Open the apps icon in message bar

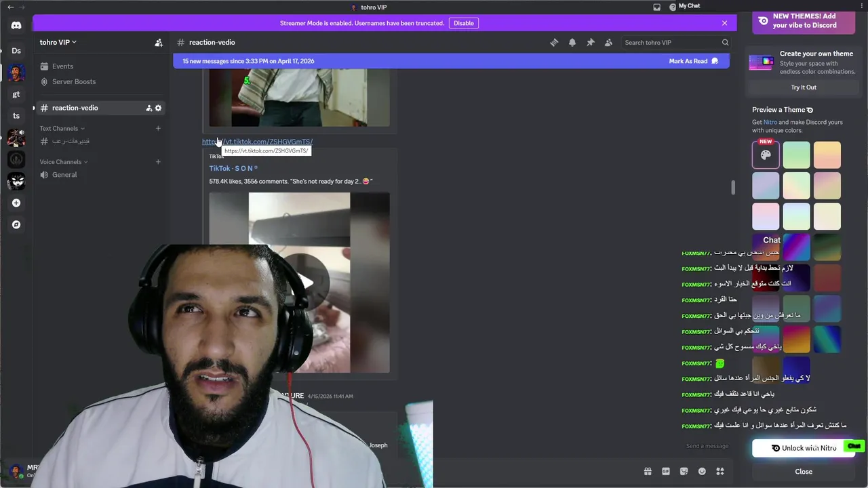pos(720,471)
